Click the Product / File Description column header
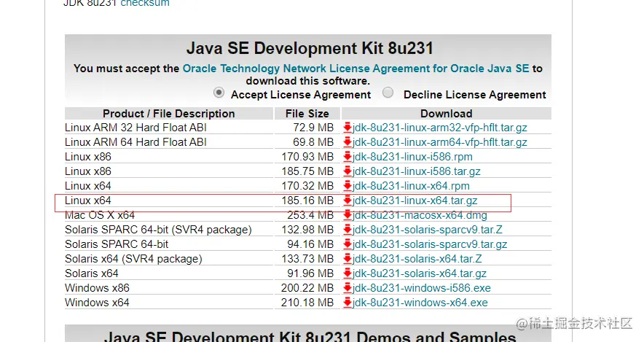Viewport: 644px width, 342px height. tap(169, 114)
